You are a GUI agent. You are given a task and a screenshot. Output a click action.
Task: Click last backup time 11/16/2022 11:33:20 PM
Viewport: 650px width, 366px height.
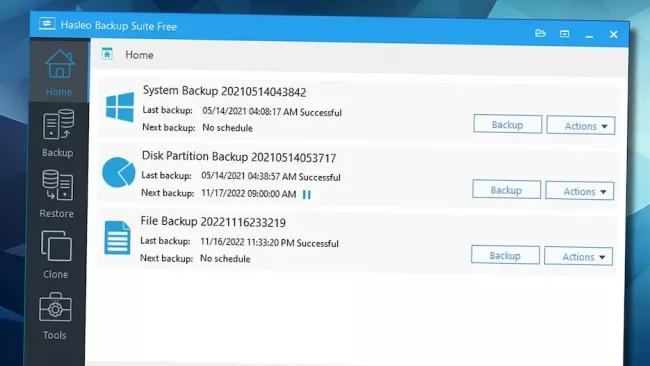point(247,242)
